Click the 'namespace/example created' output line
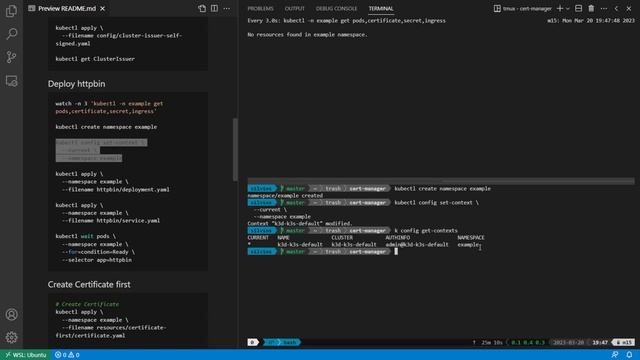The height and width of the screenshot is (360, 640). tap(285, 196)
